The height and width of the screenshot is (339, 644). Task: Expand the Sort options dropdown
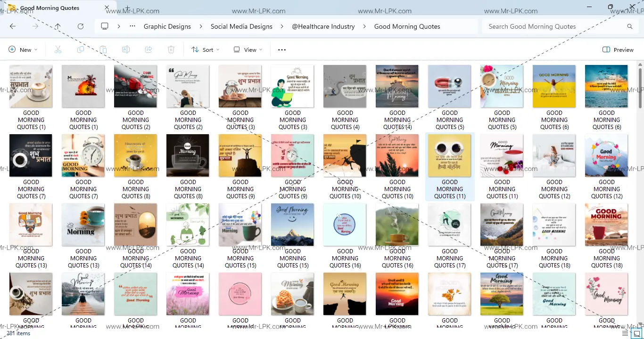(x=206, y=49)
